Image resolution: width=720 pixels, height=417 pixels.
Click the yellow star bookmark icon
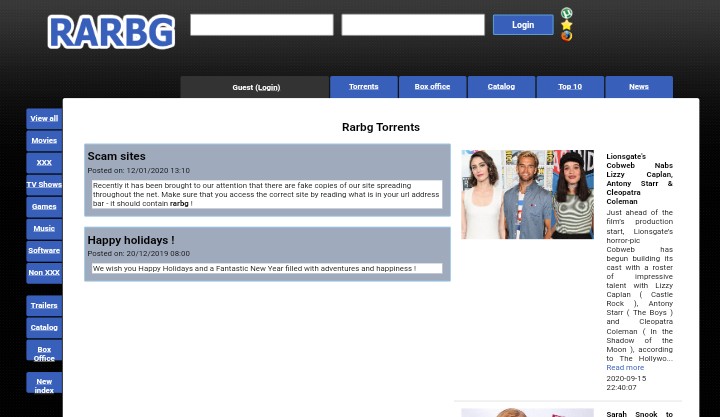567,25
